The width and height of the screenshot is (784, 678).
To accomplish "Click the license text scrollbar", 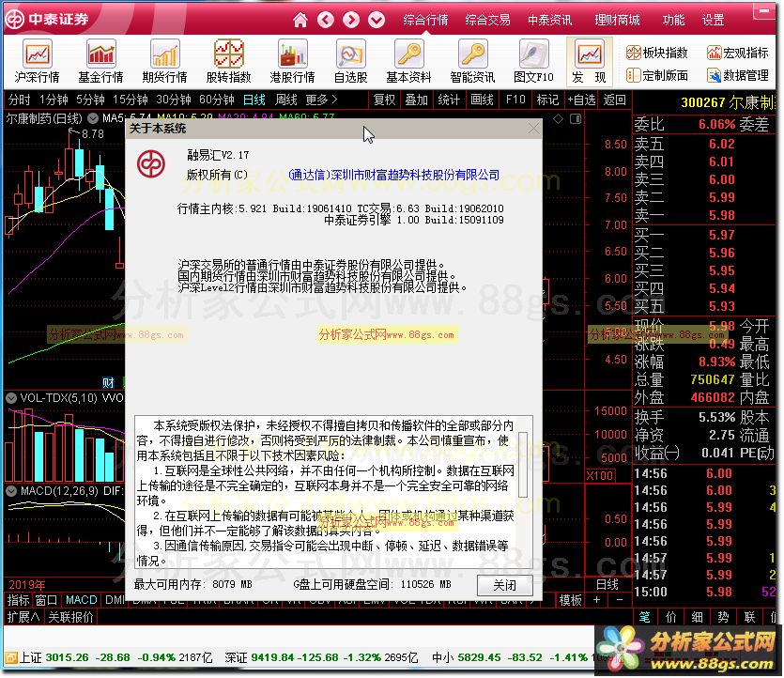I will pos(523,466).
